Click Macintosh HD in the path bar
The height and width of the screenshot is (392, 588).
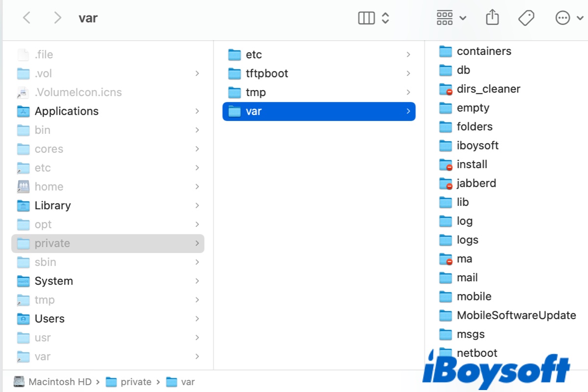click(x=60, y=382)
